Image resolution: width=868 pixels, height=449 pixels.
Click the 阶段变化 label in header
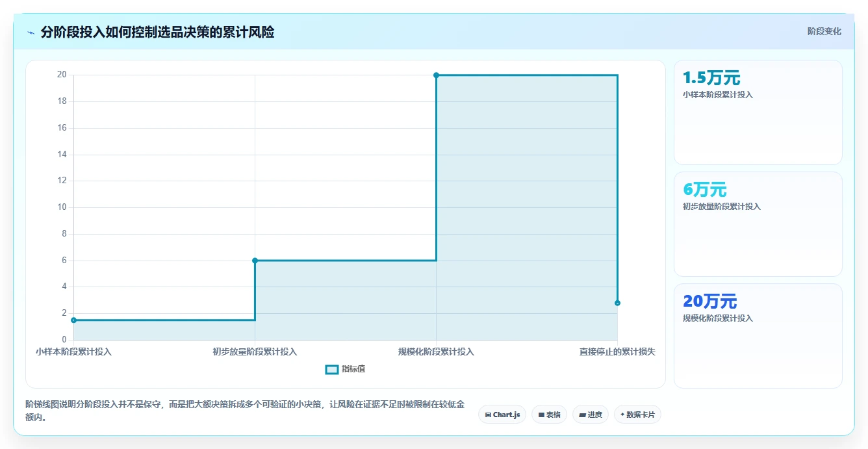824,31
